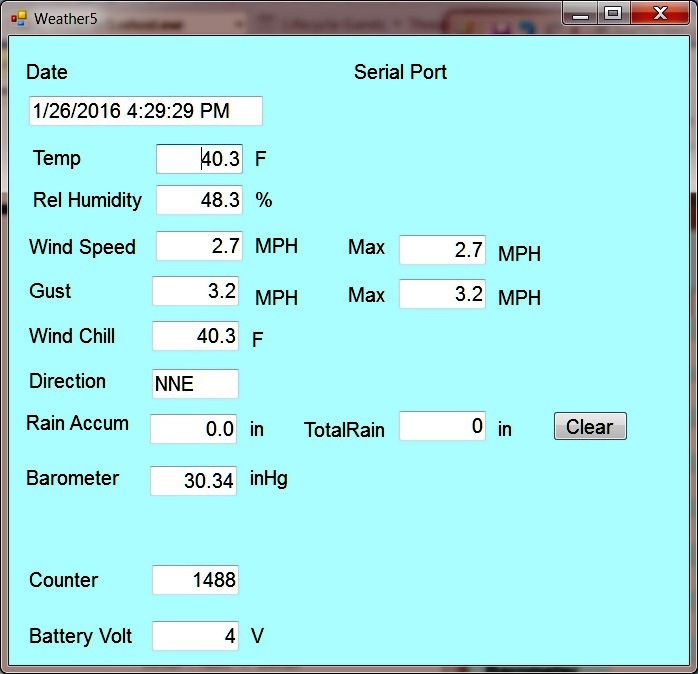Screen dimensions: 698x674
Task: Click the Weather5 title bar text
Action: (x=65, y=19)
